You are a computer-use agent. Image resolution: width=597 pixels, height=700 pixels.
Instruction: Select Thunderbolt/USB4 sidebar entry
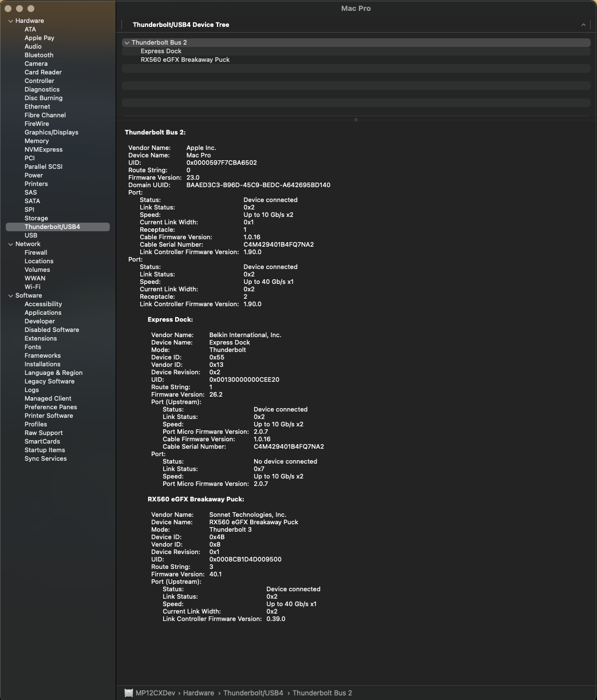pos(57,227)
